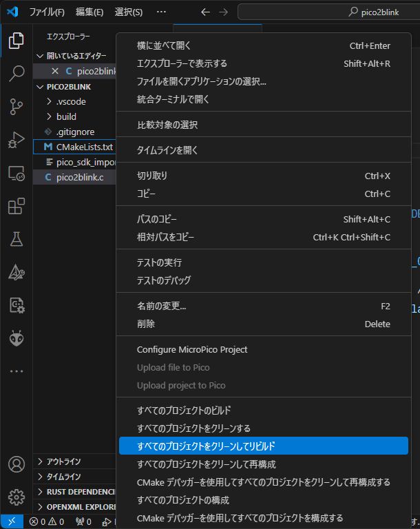Select CMakeLists.txt in the explorer
The height and width of the screenshot is (529, 420).
(74, 147)
